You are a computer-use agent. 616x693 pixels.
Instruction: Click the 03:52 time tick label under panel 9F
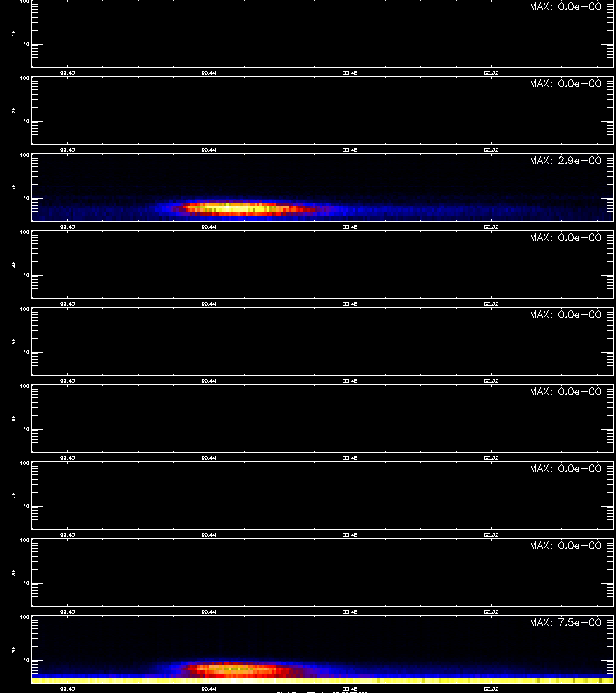coord(491,688)
